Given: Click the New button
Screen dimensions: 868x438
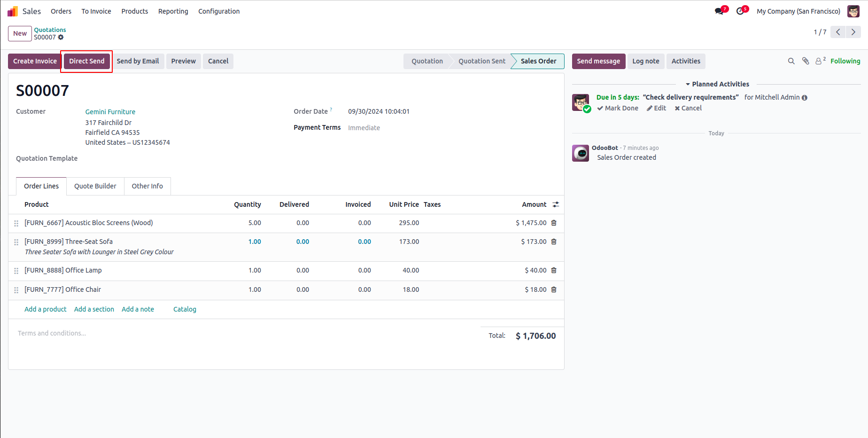Looking at the screenshot, I should (x=20, y=33).
